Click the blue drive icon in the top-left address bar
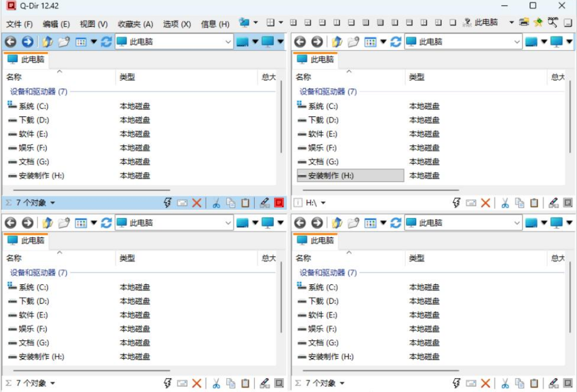 pos(242,42)
